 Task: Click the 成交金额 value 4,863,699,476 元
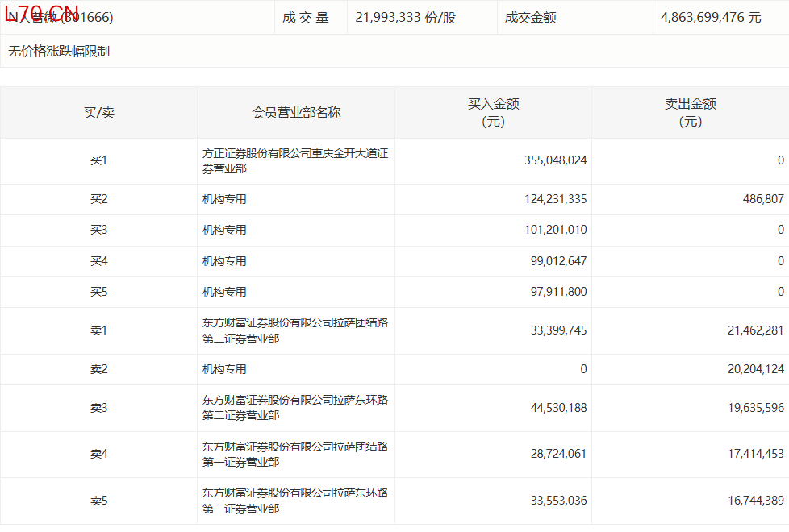point(710,17)
